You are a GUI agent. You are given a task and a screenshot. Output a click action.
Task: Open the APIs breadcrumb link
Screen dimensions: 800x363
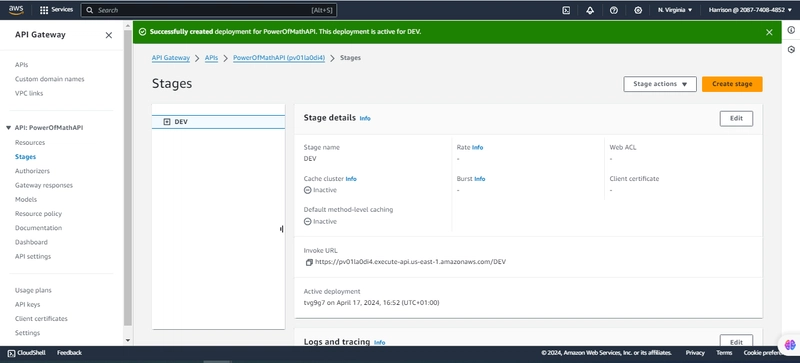point(211,58)
